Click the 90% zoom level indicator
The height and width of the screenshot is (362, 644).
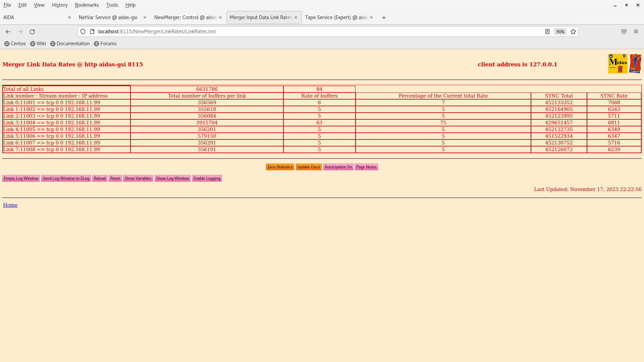[560, 32]
